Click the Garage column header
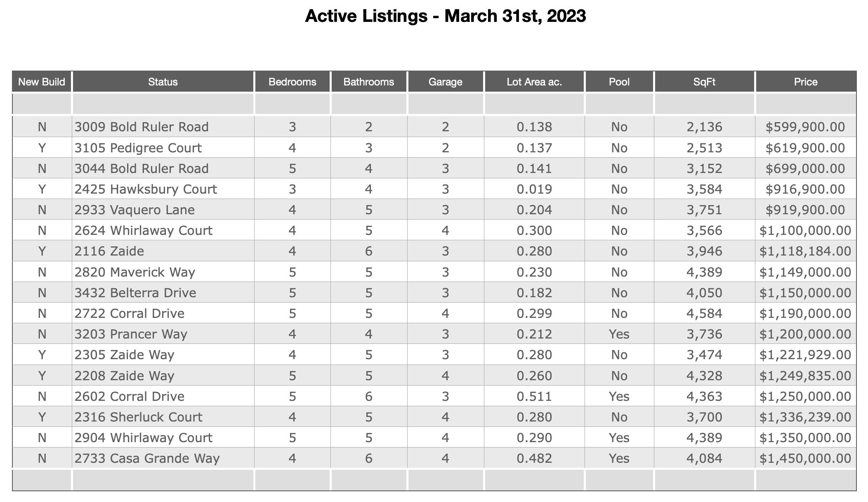This screenshot has width=868, height=502. pos(445,81)
